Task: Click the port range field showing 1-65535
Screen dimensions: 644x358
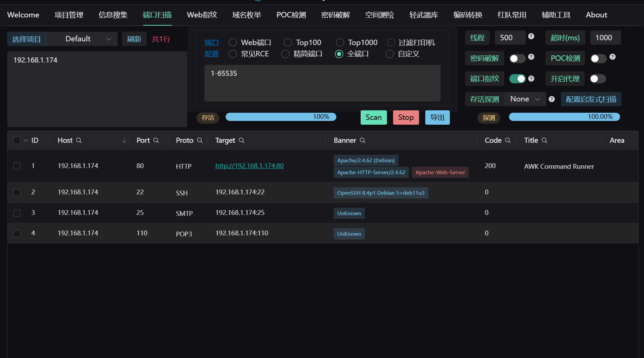Action: [322, 83]
